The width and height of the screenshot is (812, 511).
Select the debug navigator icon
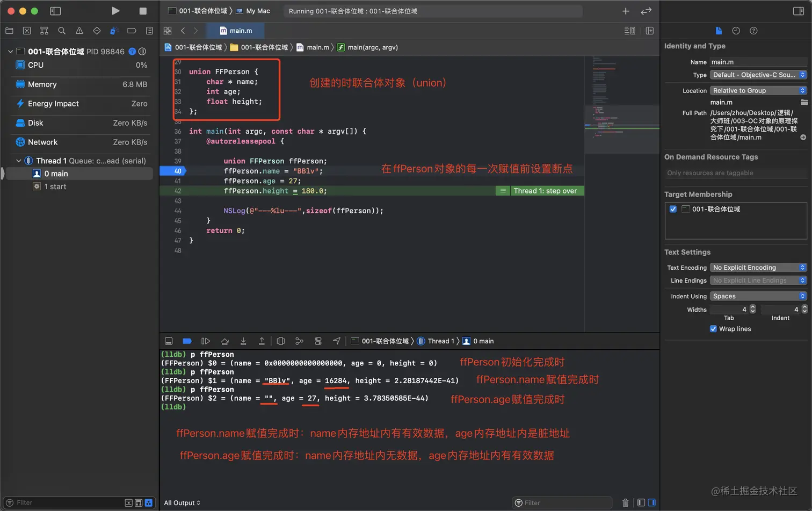point(114,31)
